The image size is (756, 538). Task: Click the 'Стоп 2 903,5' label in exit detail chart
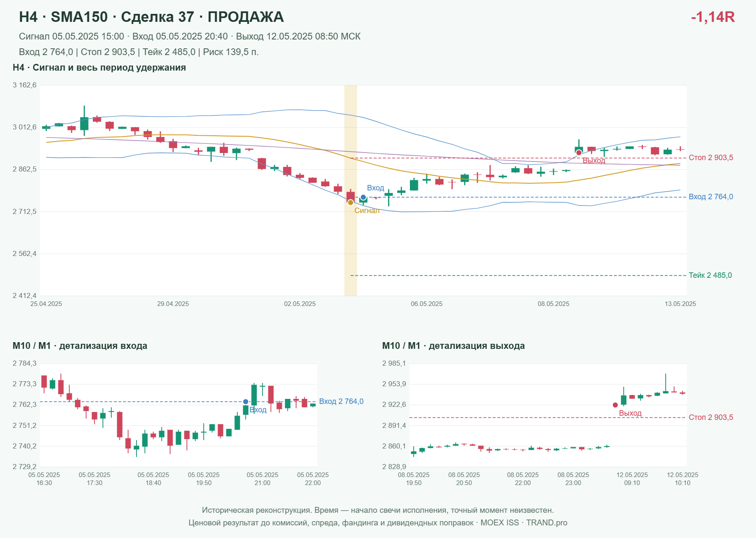pos(711,417)
